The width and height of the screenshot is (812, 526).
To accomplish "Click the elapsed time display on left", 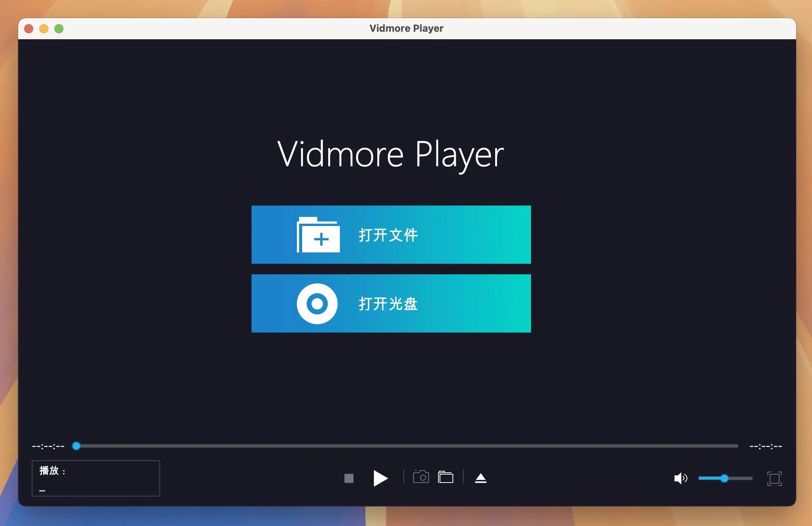I will [48, 446].
